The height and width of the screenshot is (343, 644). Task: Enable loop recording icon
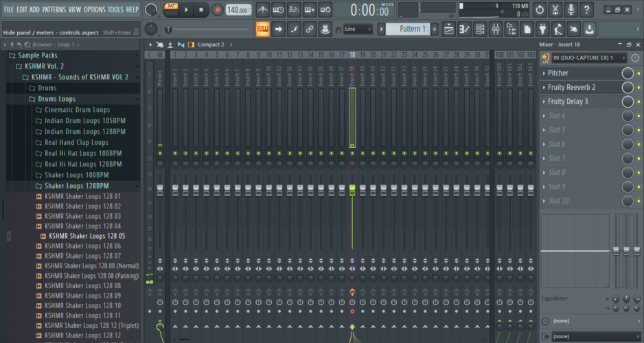325,10
